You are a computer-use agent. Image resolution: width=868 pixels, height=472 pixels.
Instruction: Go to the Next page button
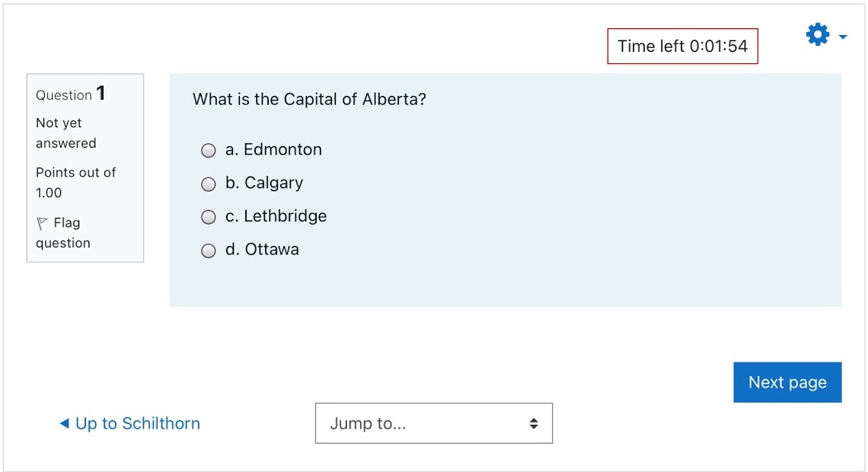tap(787, 382)
